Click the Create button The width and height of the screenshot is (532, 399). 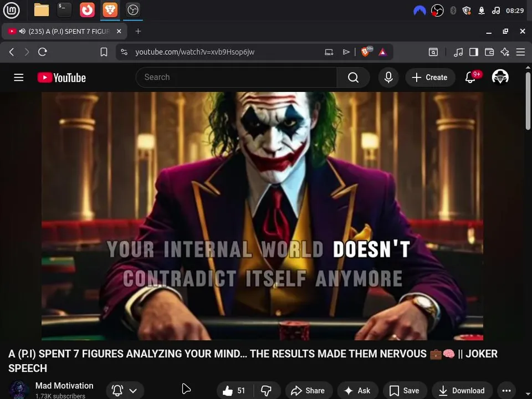click(x=430, y=78)
